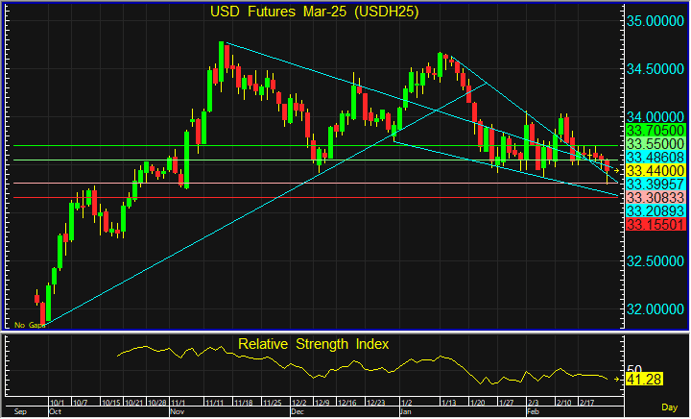This screenshot has width=691, height=419.
Task: Click the red 33.15501 price tag
Action: (653, 226)
